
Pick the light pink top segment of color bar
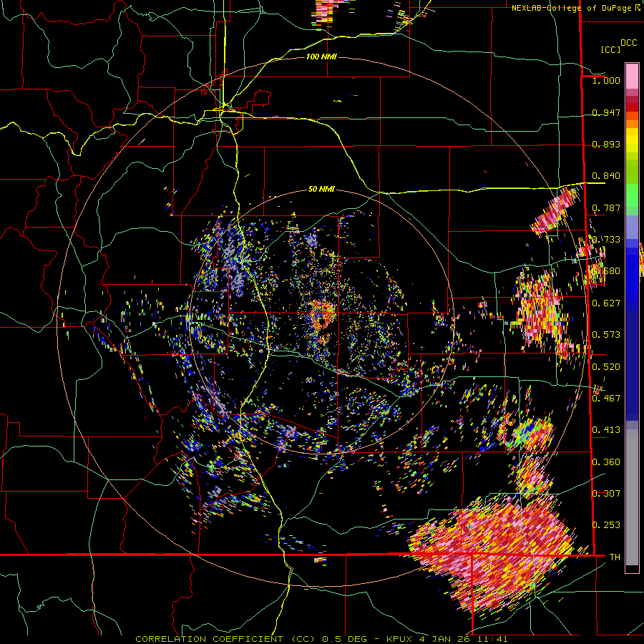point(632,77)
